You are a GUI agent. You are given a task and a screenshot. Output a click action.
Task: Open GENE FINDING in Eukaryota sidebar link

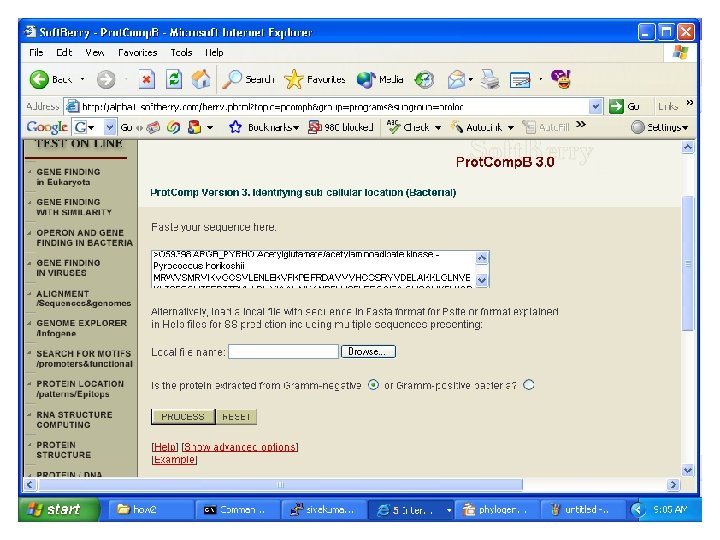[68, 177]
